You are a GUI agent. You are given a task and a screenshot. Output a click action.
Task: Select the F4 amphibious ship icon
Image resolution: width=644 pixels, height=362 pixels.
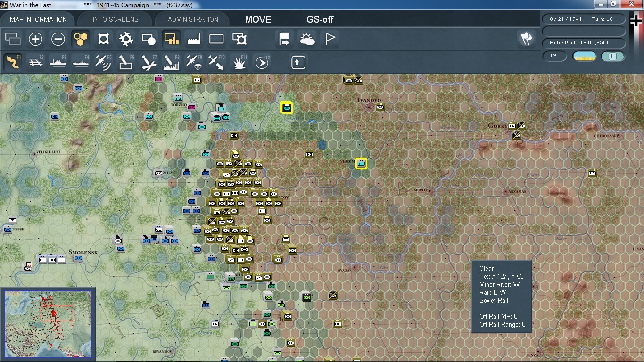pos(81,62)
